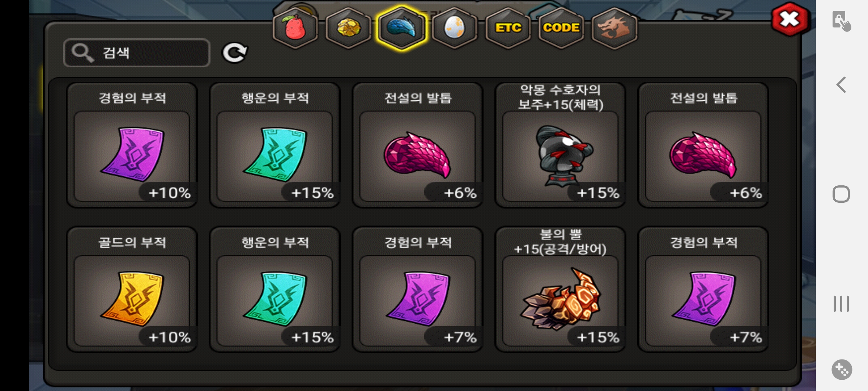The height and width of the screenshot is (391, 868).
Task: Open the CODE tab
Action: [561, 28]
